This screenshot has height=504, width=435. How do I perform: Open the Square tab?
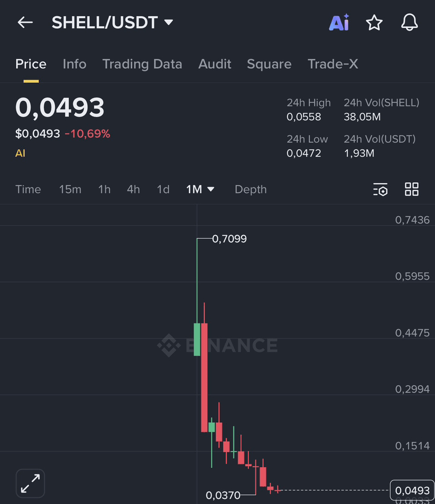[x=269, y=64]
